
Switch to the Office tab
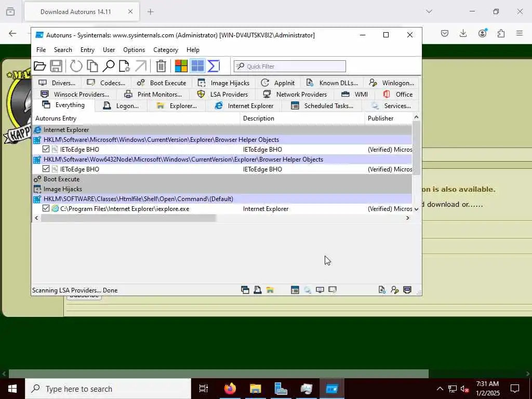[397, 95]
